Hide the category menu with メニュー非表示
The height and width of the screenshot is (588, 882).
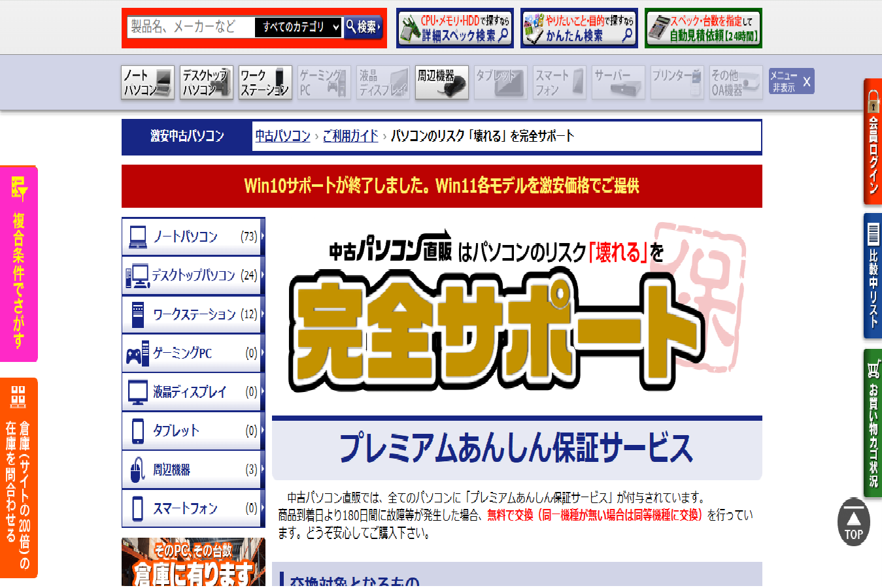(x=791, y=82)
